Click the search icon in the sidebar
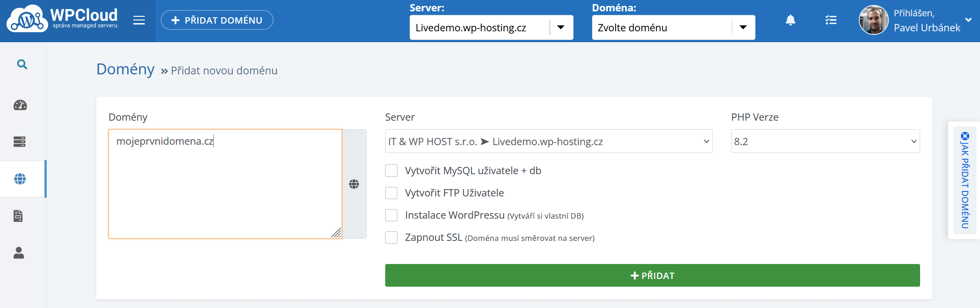 [22, 64]
